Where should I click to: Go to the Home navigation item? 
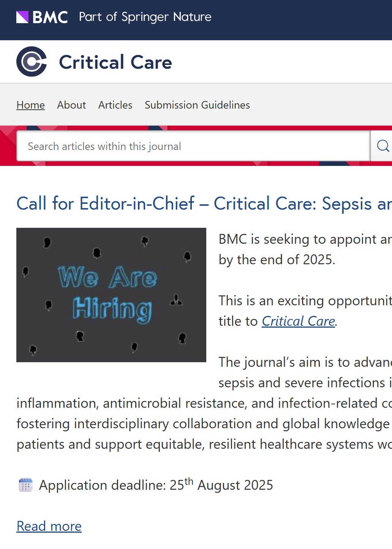pyautogui.click(x=30, y=105)
